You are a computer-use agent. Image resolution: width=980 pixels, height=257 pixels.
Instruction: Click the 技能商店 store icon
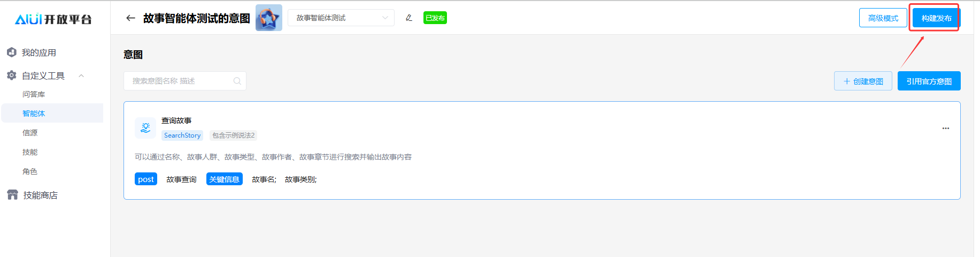click(12, 195)
